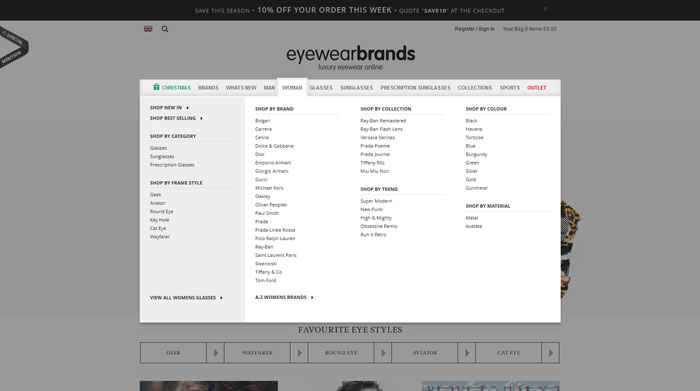Filter by Metal material
This screenshot has height=391, width=700.
coord(471,218)
